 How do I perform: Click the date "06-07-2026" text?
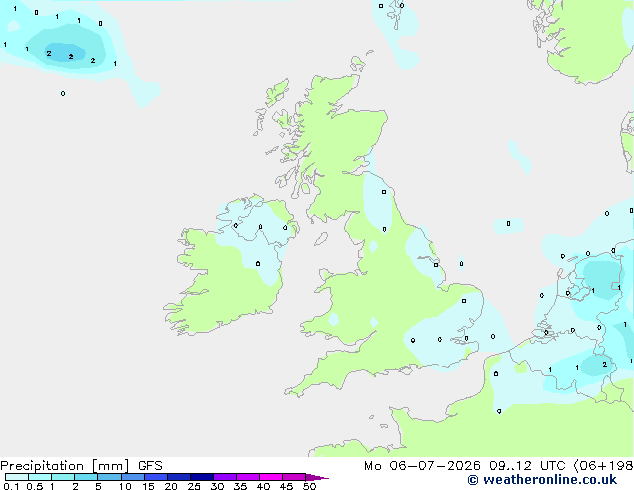[x=435, y=466]
